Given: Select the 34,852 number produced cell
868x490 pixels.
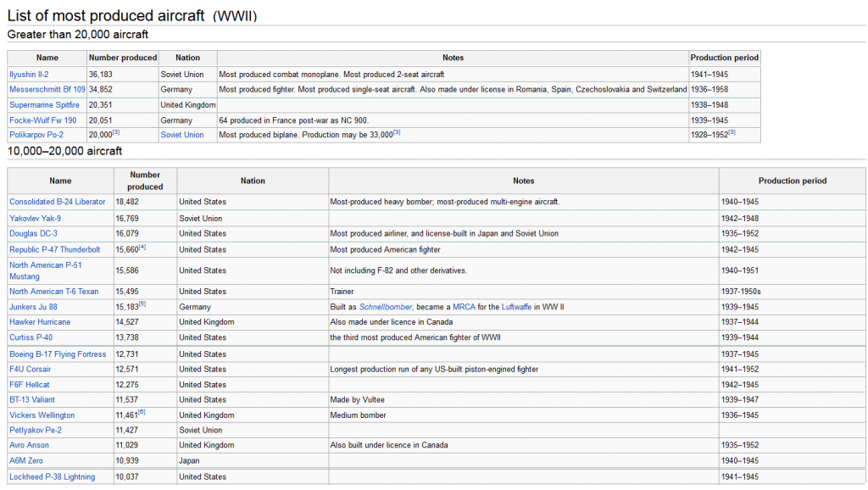Looking at the screenshot, I should pos(123,89).
